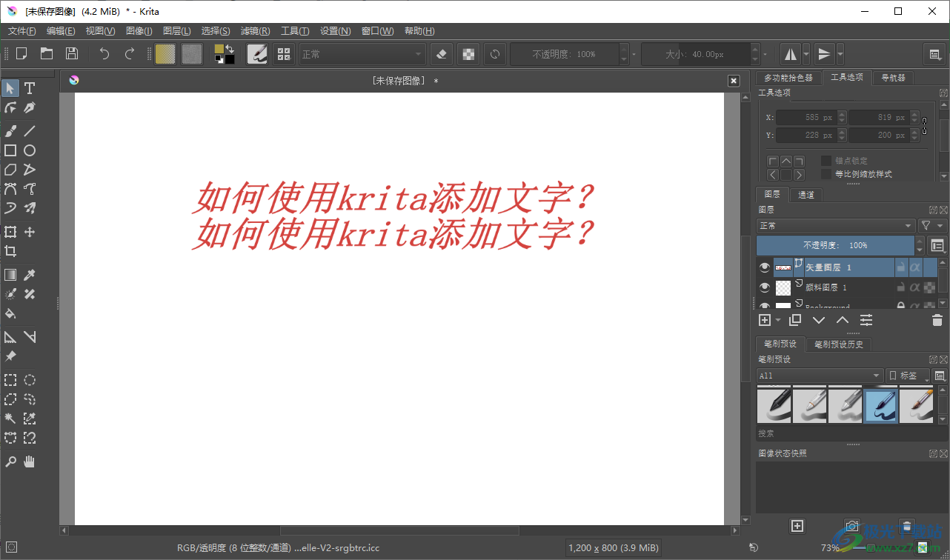Select the Elliptical Selection tool
This screenshot has width=950, height=560.
pyautogui.click(x=30, y=380)
